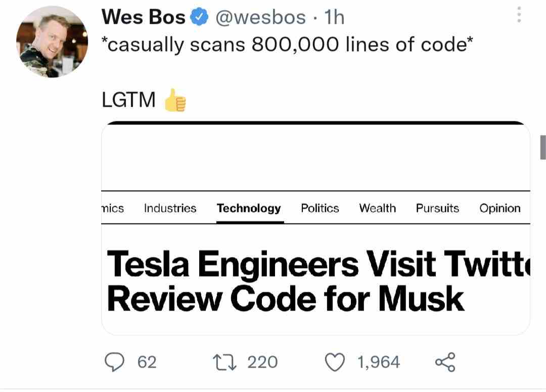The image size is (546, 392).
Task: Select the Pursuits tab
Action: 437,208
